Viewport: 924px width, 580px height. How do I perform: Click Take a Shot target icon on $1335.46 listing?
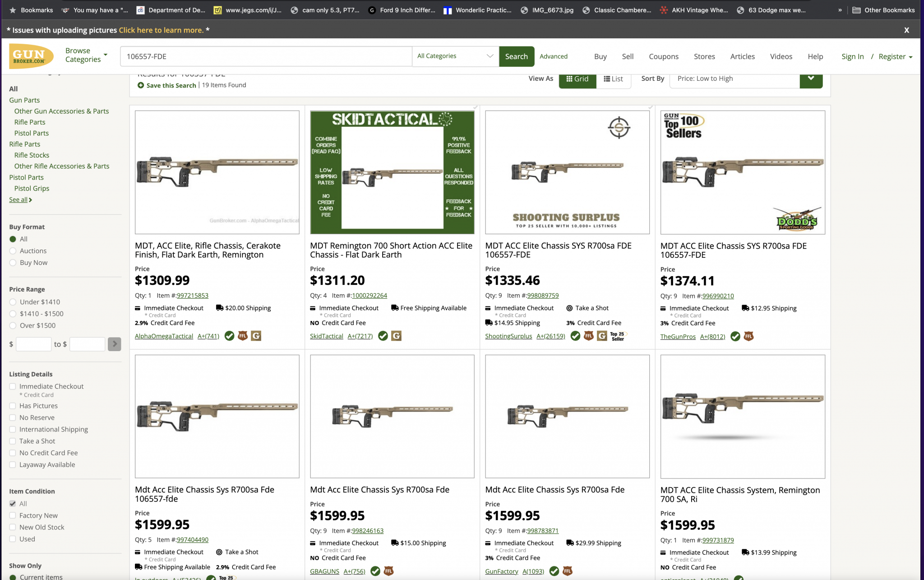569,308
